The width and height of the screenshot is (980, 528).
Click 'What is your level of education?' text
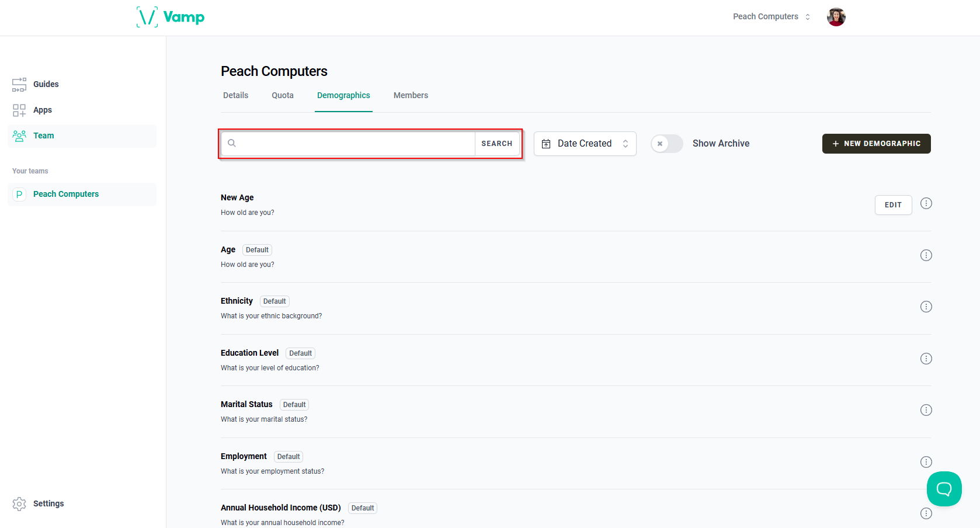[x=270, y=368]
